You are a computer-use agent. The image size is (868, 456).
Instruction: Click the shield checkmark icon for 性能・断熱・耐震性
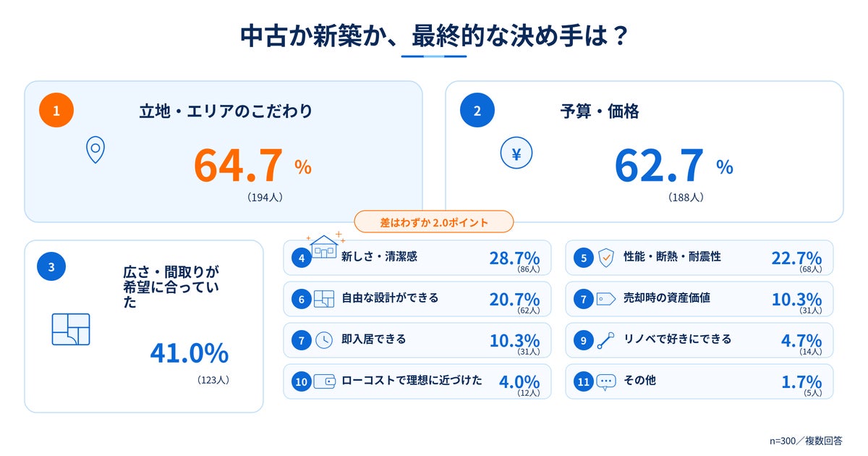click(606, 258)
